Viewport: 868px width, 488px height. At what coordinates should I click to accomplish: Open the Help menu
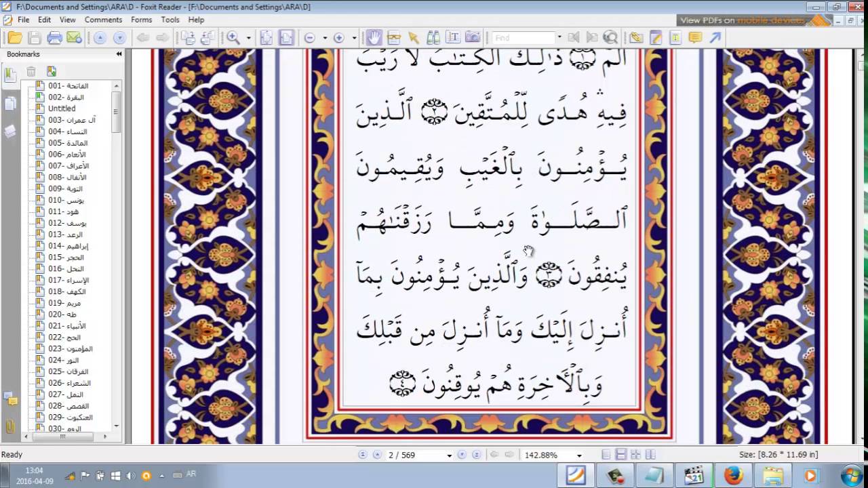tap(196, 20)
